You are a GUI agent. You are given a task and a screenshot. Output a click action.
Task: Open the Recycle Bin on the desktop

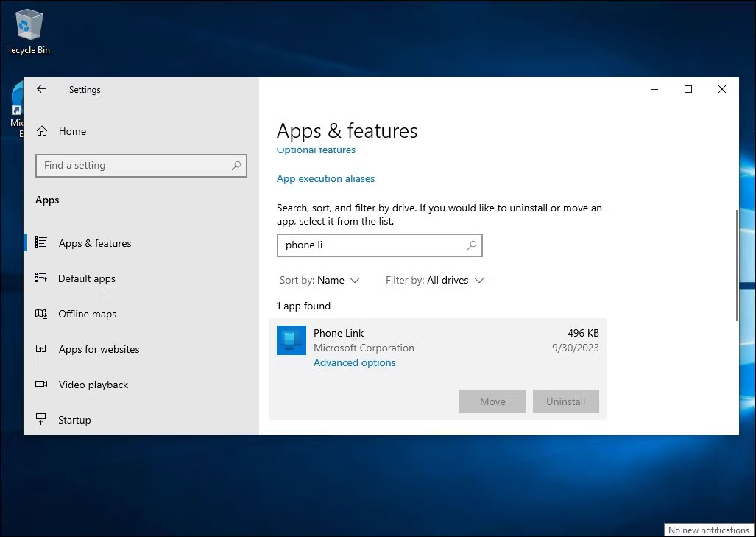pos(29,22)
